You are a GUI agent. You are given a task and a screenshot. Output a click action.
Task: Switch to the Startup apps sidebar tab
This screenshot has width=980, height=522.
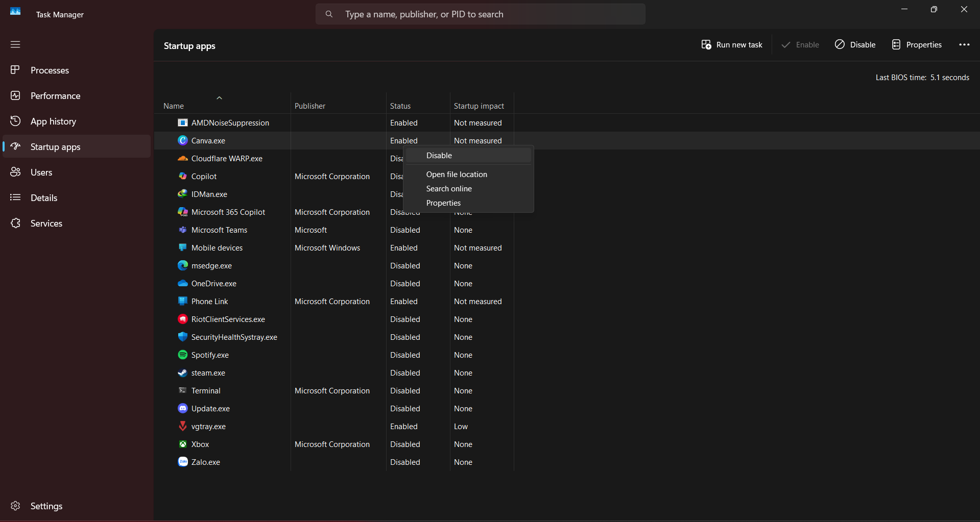coord(77,146)
